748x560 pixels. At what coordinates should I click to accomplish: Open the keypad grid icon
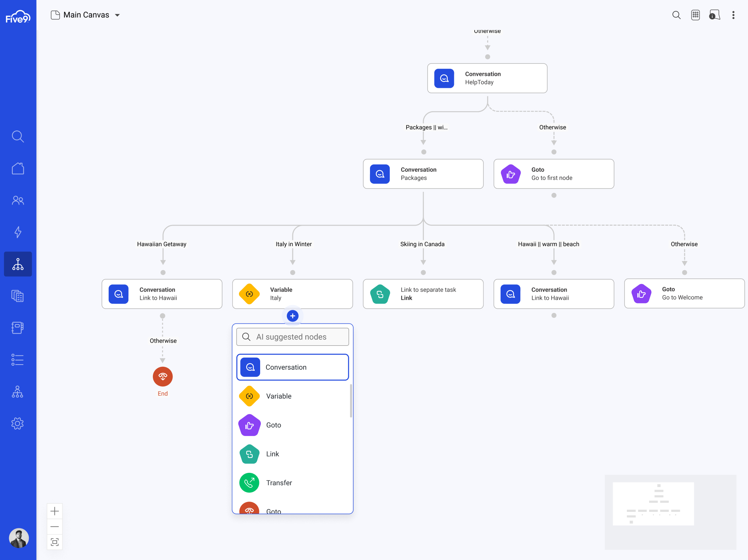[695, 15]
